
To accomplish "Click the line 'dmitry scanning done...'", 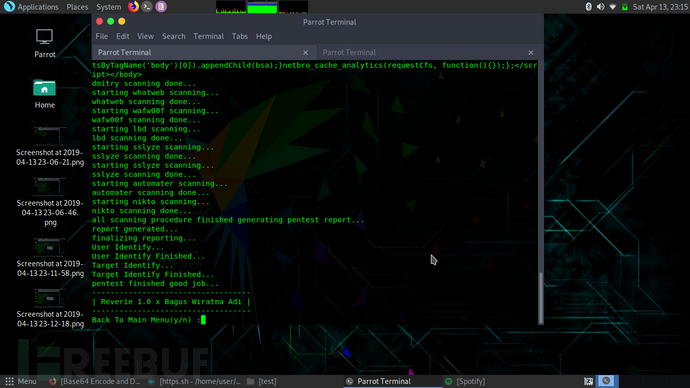I will pos(143,84).
